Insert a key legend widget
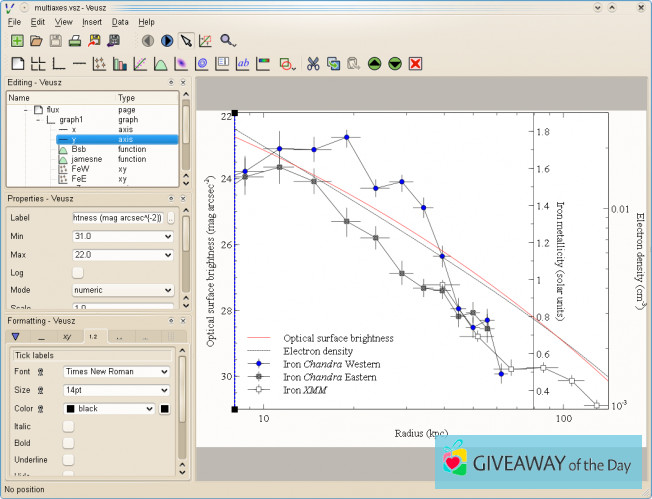 222,64
